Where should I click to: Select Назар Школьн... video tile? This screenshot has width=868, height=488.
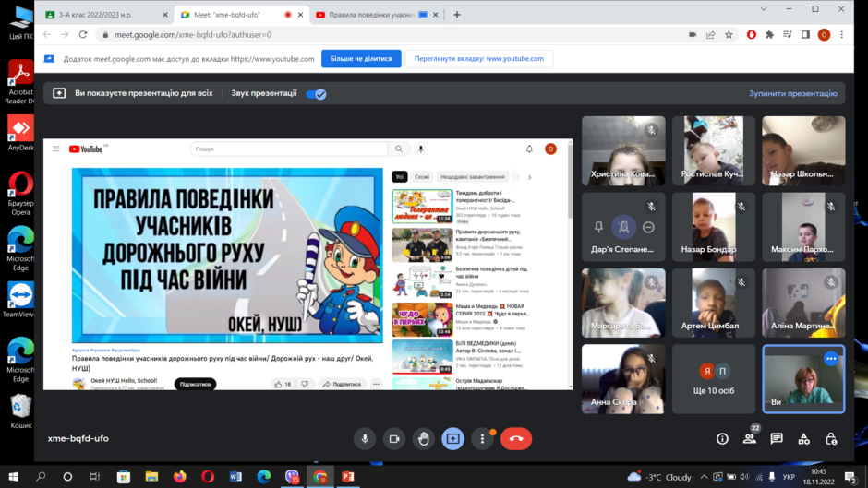[803, 150]
